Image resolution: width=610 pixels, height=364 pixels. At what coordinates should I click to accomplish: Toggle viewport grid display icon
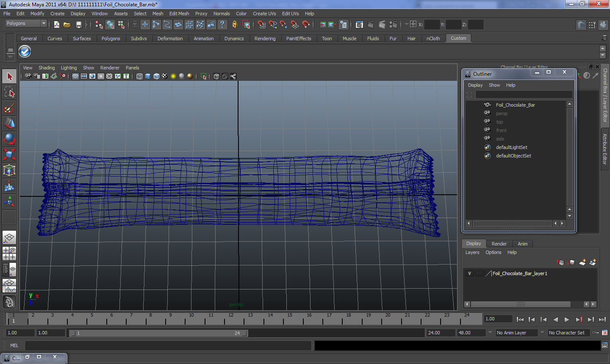[x=75, y=76]
